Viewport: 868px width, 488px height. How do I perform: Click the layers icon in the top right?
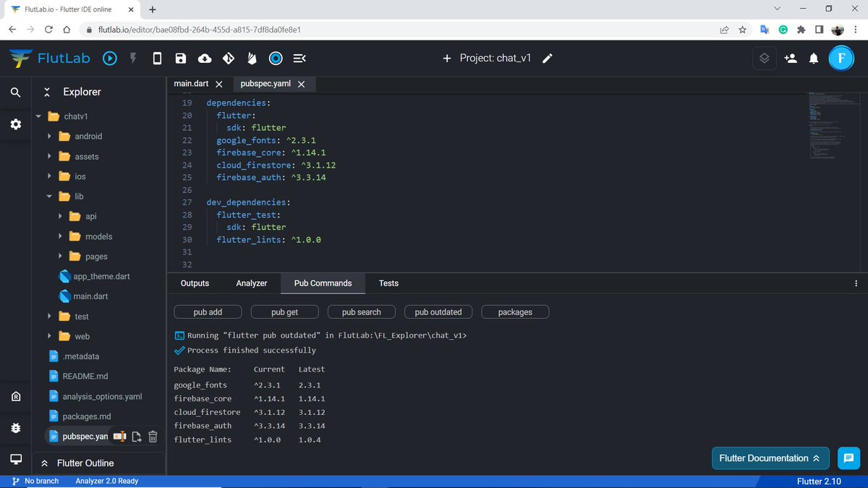[x=764, y=59]
